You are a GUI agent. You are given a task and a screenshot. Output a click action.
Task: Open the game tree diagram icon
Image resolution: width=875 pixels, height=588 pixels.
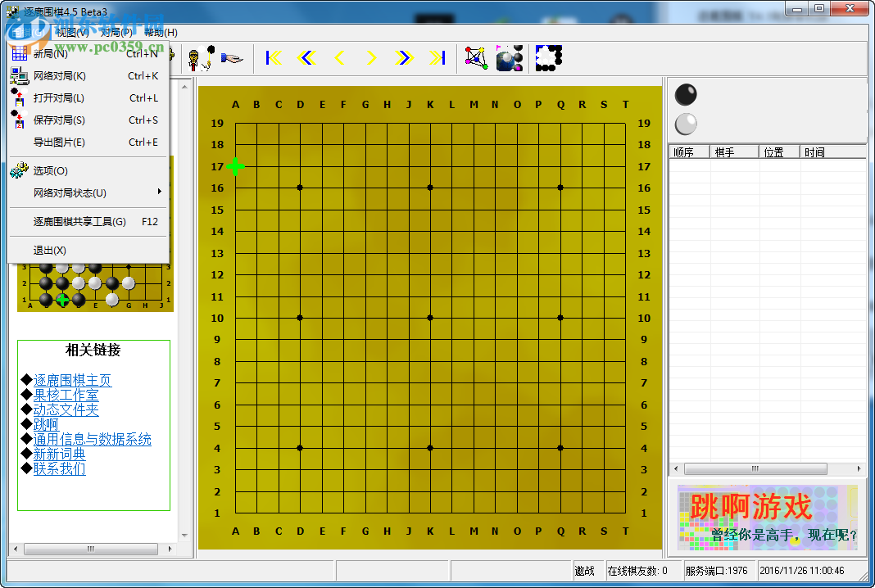point(476,57)
